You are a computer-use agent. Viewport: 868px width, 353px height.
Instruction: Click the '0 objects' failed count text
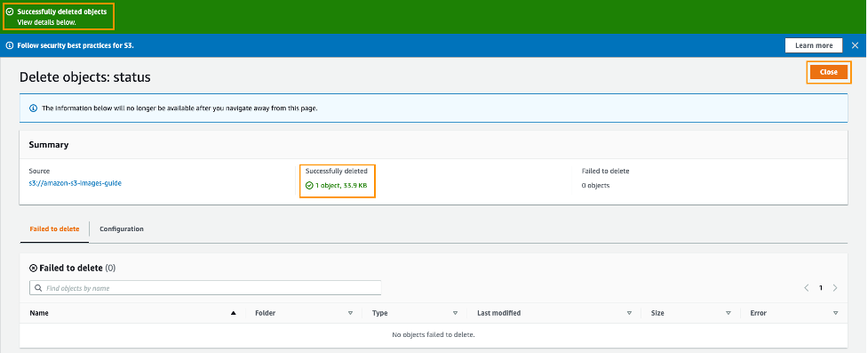[595, 186]
